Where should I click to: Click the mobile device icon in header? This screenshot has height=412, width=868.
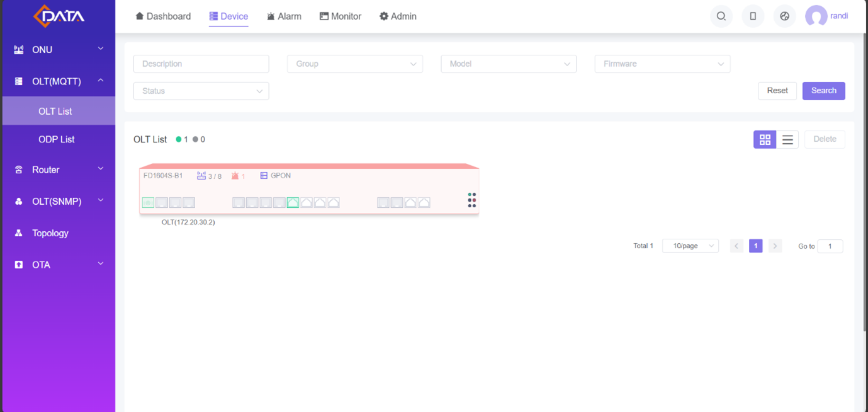pos(753,16)
